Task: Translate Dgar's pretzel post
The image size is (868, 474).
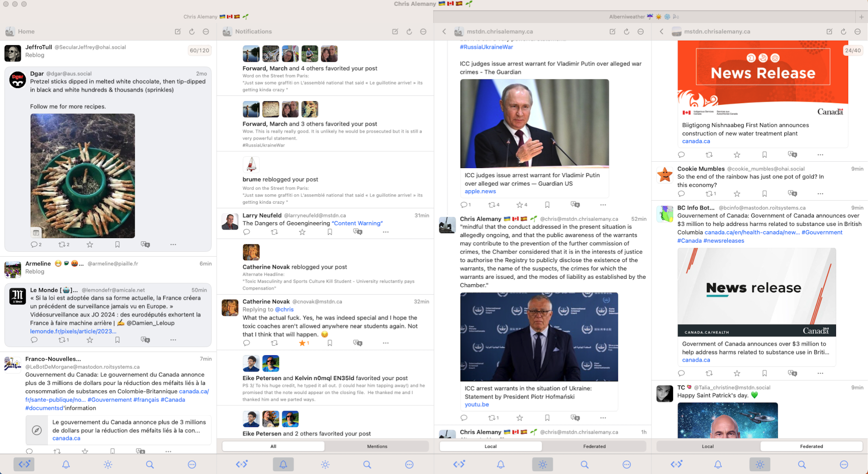Action: (145, 244)
